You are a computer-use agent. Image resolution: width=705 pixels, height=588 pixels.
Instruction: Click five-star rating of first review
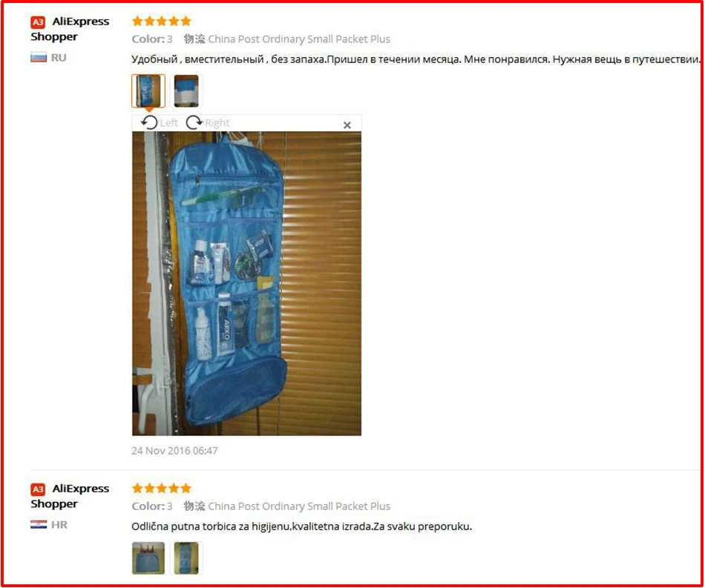(x=162, y=21)
